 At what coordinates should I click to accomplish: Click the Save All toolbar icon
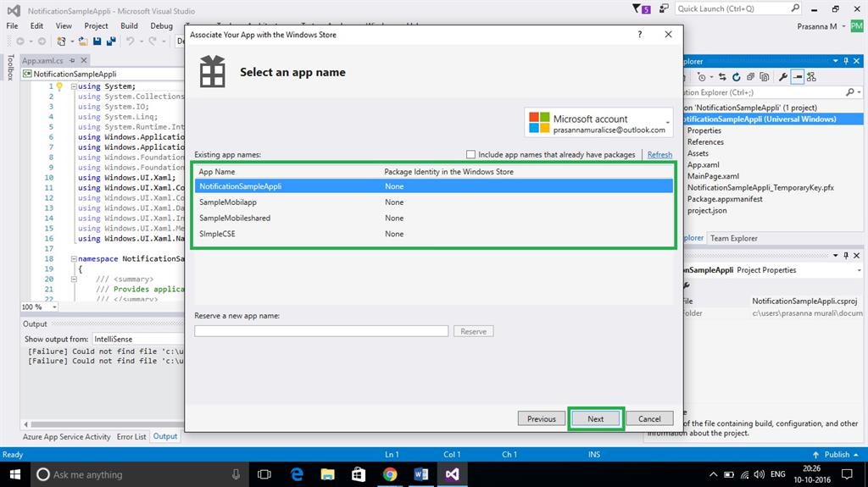tap(111, 42)
